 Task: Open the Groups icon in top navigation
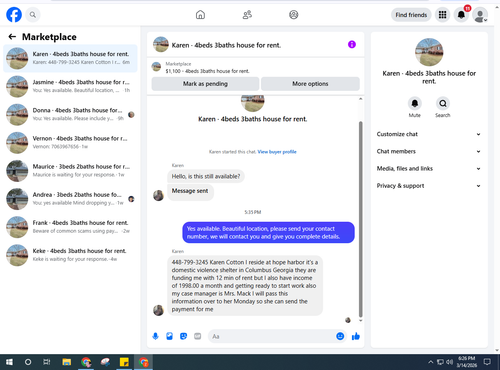294,15
